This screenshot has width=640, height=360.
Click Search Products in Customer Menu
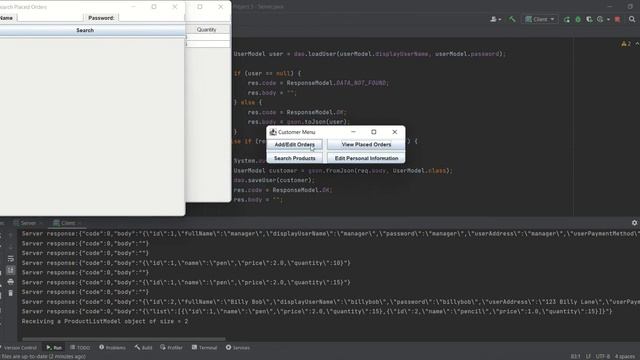coord(294,158)
